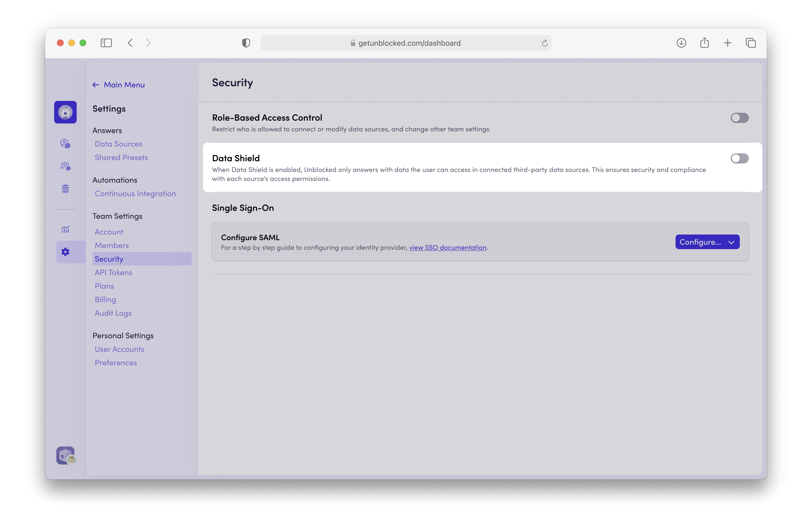Return to Main Menu
The image size is (812, 513).
(x=119, y=85)
